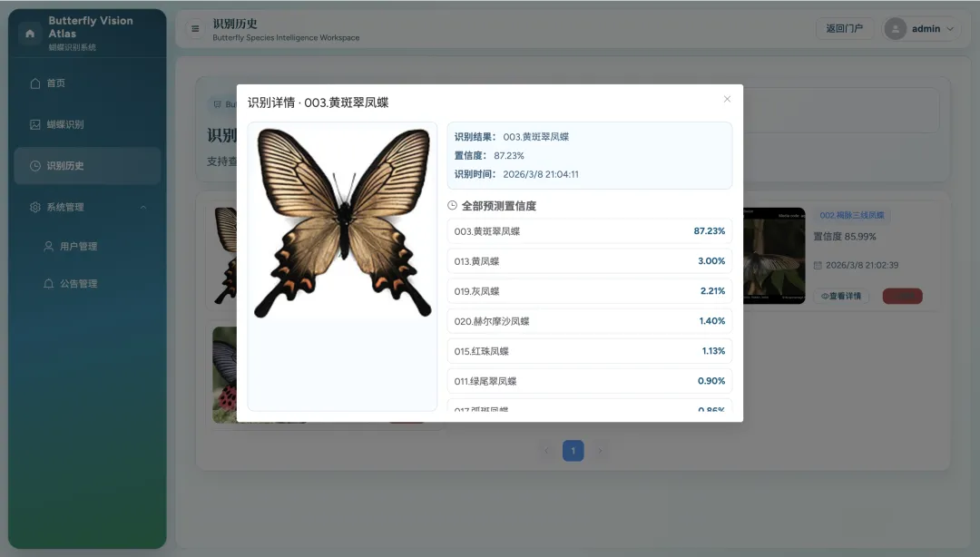Click the 首页 home icon in sidebar

tap(35, 83)
